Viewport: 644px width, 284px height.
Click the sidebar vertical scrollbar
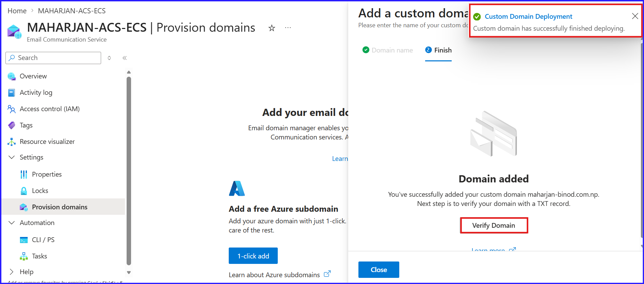coord(129,170)
